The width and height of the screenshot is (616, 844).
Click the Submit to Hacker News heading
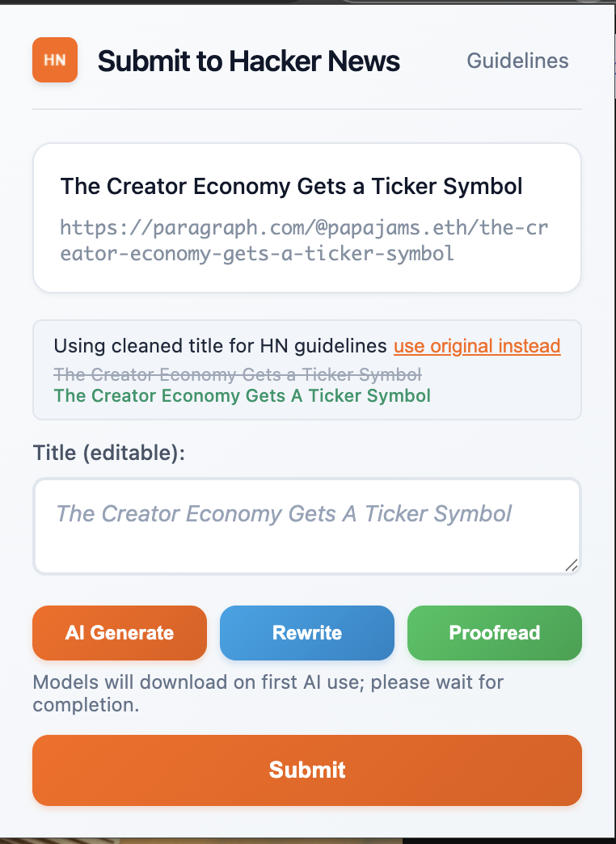point(248,61)
